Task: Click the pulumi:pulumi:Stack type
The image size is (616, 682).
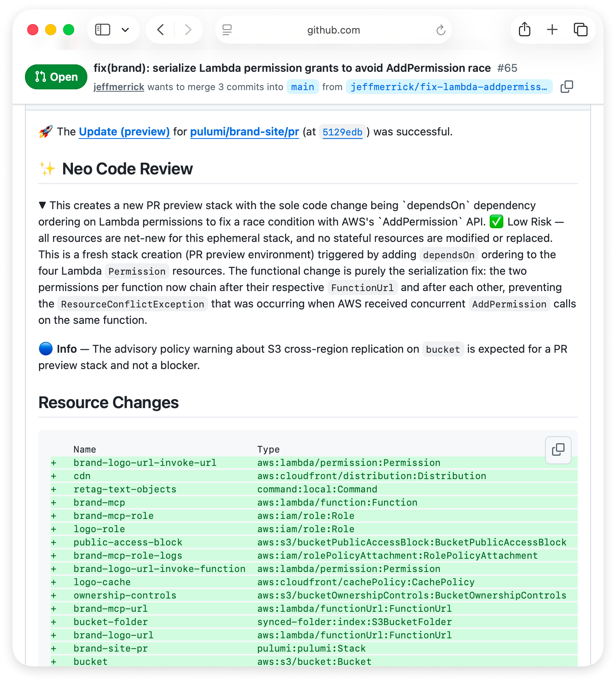Action: [x=312, y=648]
